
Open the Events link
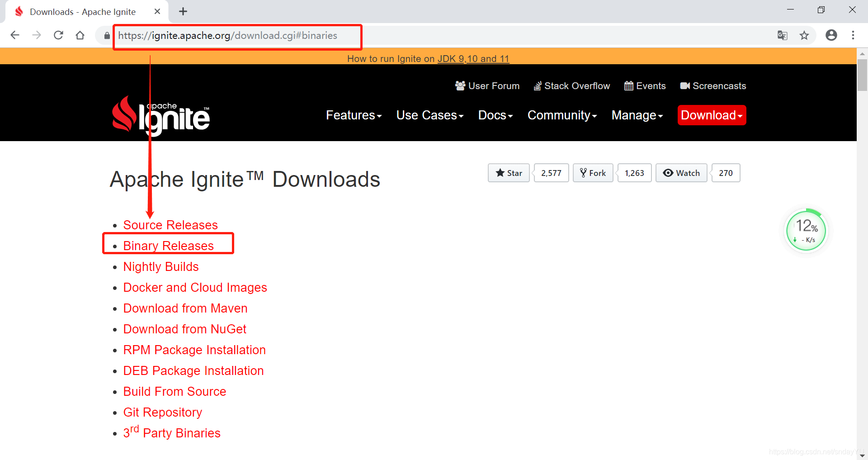coord(645,86)
